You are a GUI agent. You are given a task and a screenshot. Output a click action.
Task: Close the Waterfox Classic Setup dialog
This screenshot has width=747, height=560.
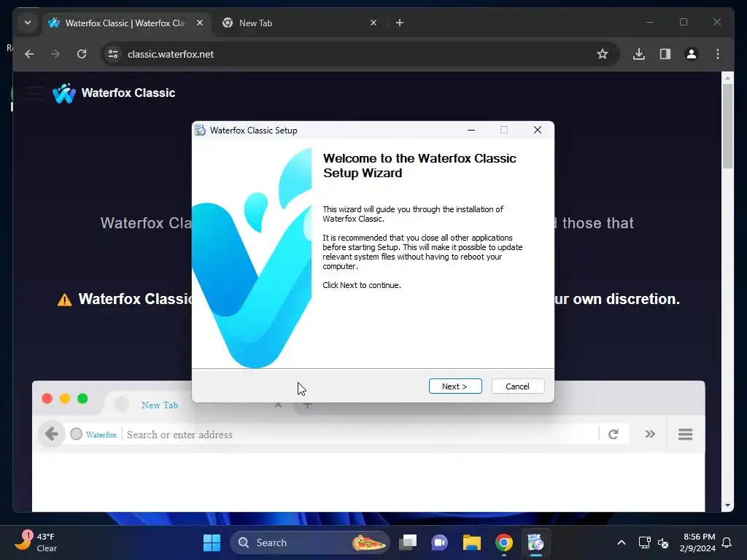(538, 130)
